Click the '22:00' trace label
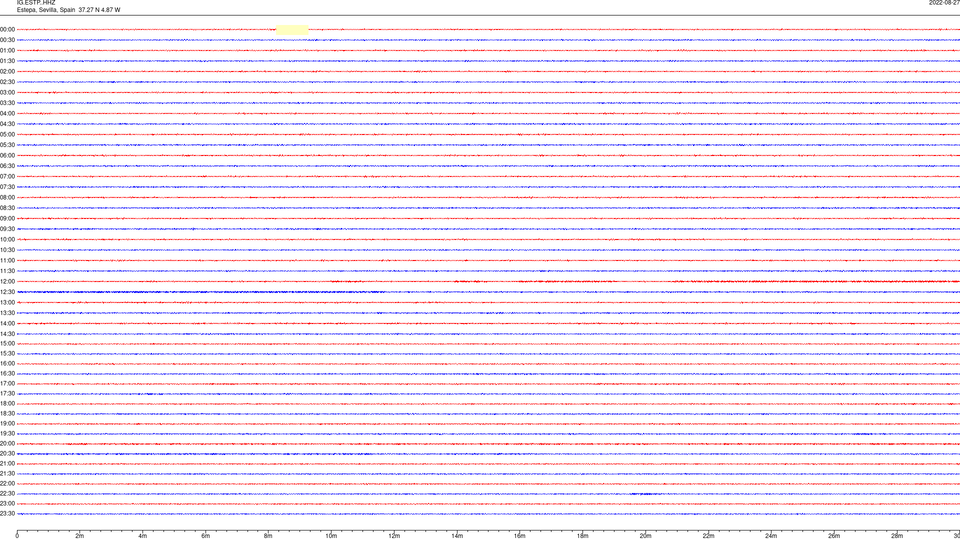The image size is (960, 540). pos(7,484)
